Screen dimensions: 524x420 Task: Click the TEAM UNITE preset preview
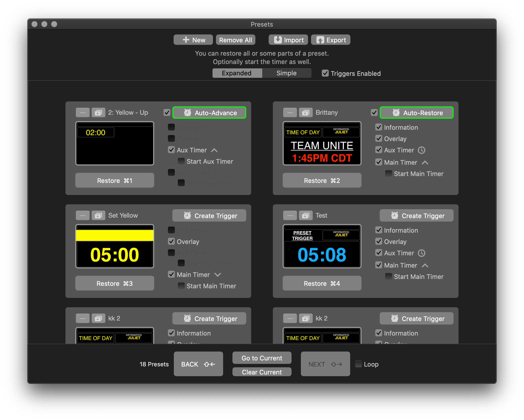(322, 143)
